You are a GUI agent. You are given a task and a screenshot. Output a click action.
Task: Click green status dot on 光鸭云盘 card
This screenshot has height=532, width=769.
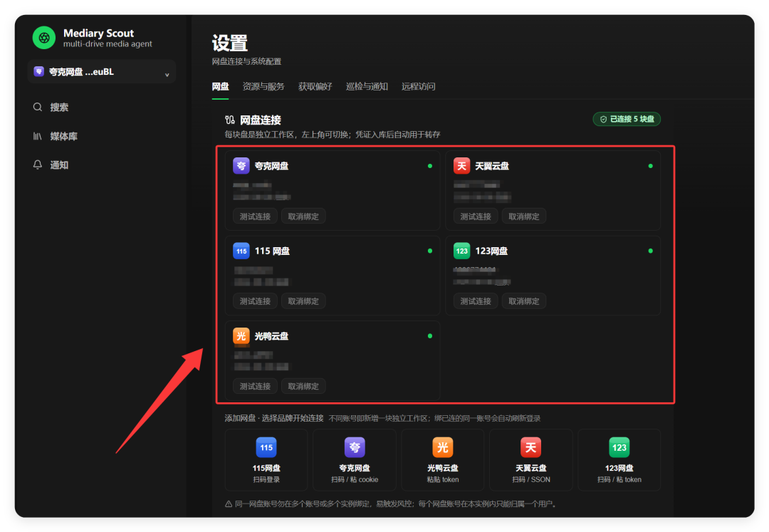(430, 336)
